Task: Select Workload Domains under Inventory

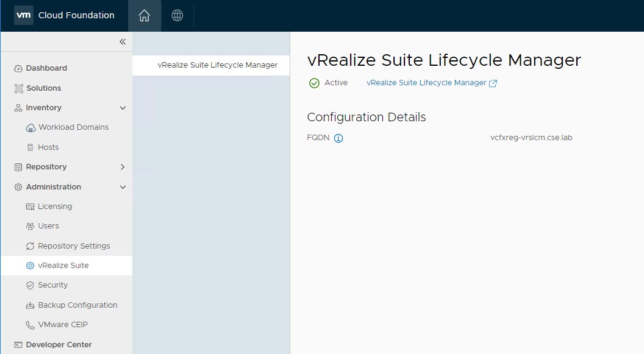Action: (73, 127)
